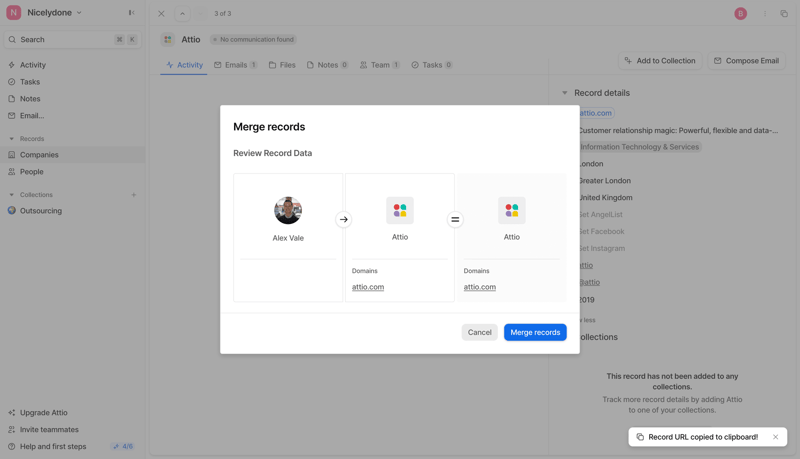Click the user avatar B in the header
This screenshot has width=800, height=459.
(740, 14)
